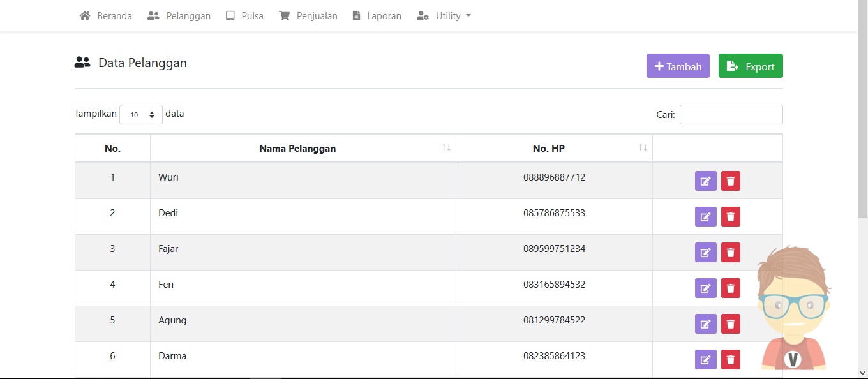Click the edit icon for Dedi

pos(705,217)
